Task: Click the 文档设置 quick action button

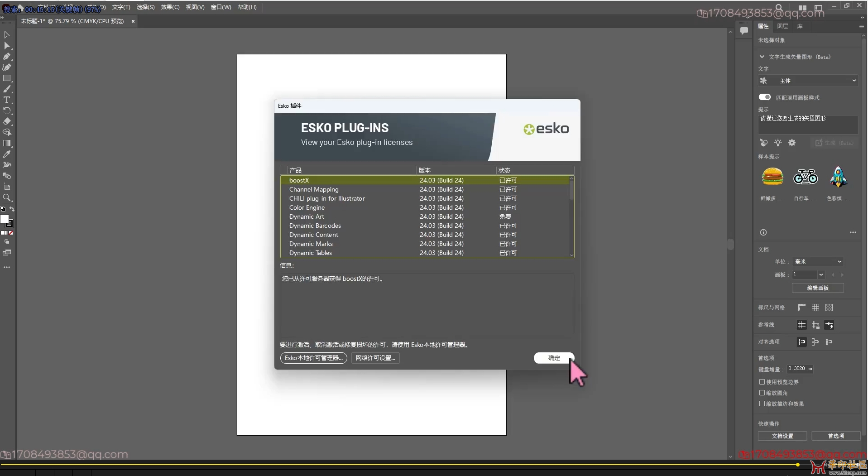Action: pyautogui.click(x=782, y=436)
